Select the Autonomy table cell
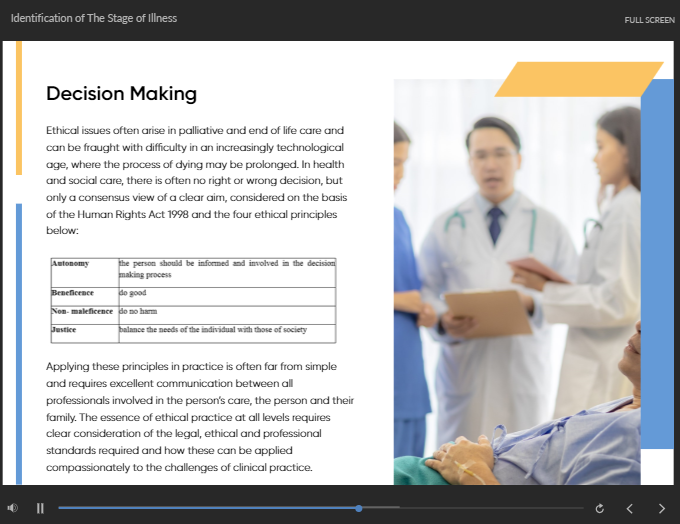 [x=85, y=272]
